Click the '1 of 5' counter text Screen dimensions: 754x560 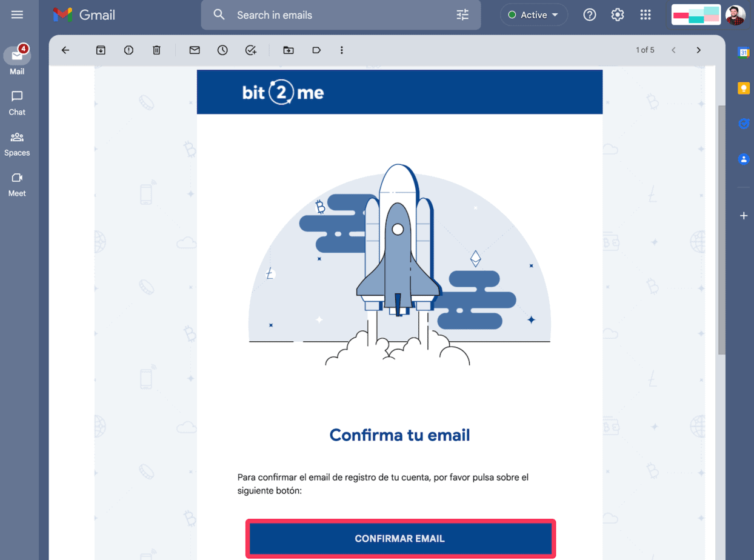(x=645, y=50)
